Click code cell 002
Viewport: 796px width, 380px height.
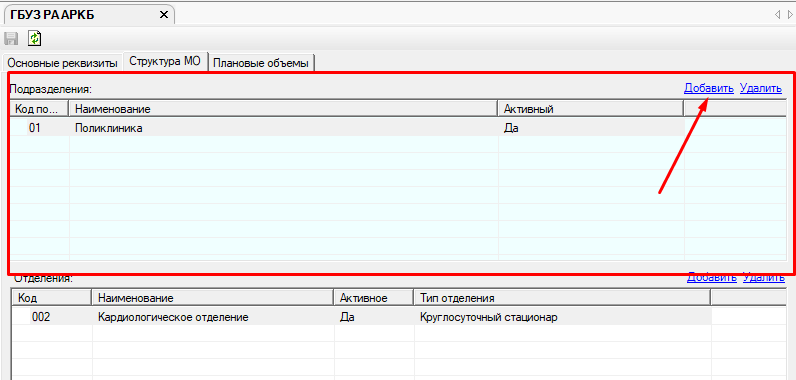41,318
